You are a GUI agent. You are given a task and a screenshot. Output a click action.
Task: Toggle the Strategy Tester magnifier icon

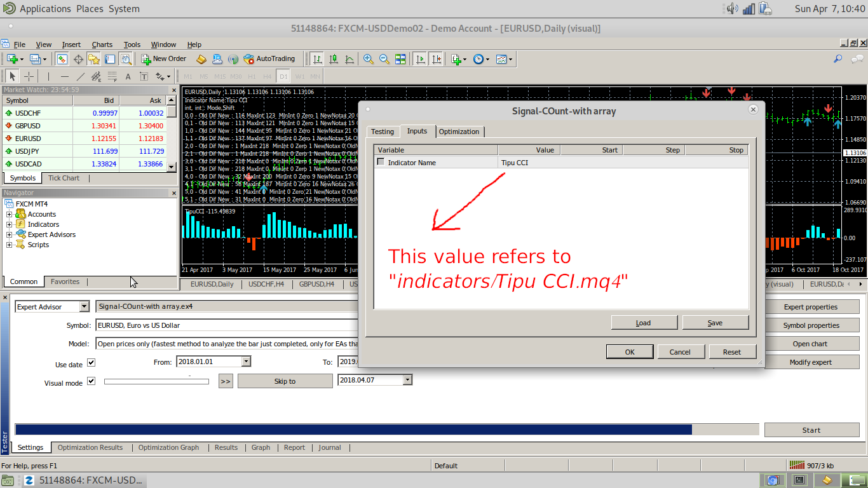[x=126, y=59]
